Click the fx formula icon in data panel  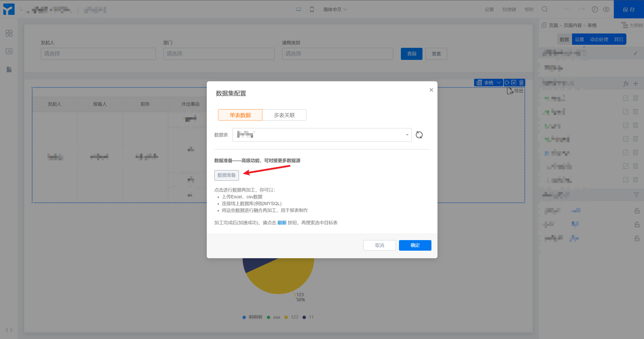coord(626,84)
